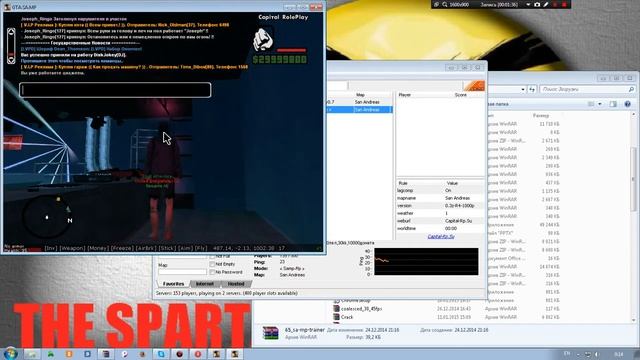The height and width of the screenshot is (360, 640).
Task: Click the Map filter text field
Action: point(182,271)
